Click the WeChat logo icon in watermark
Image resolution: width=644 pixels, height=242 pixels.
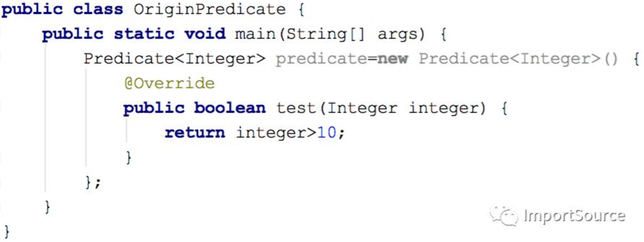click(x=504, y=216)
